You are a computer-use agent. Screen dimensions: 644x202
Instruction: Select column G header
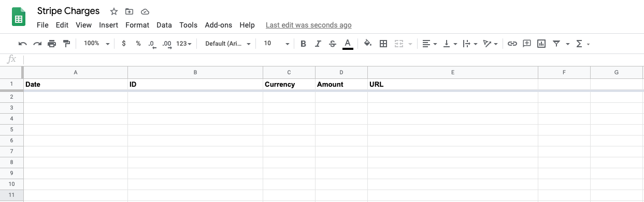617,72
